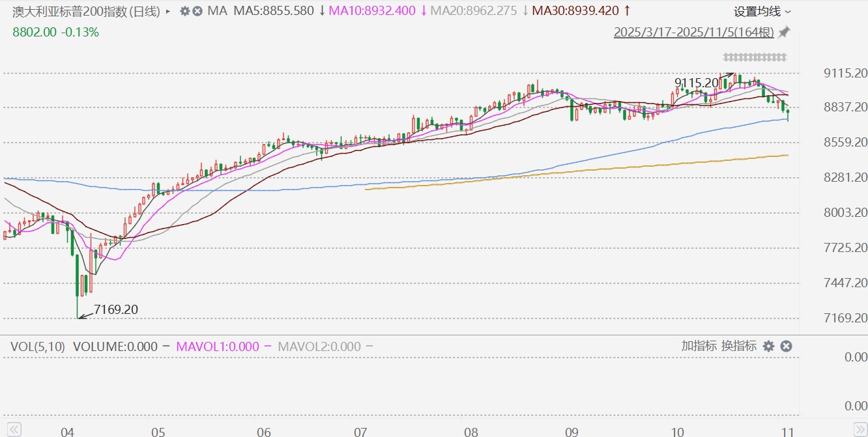The width and height of the screenshot is (868, 437).
Task: Open the 2025/3/17-2025/11/5 date range link
Action: pyautogui.click(x=693, y=32)
